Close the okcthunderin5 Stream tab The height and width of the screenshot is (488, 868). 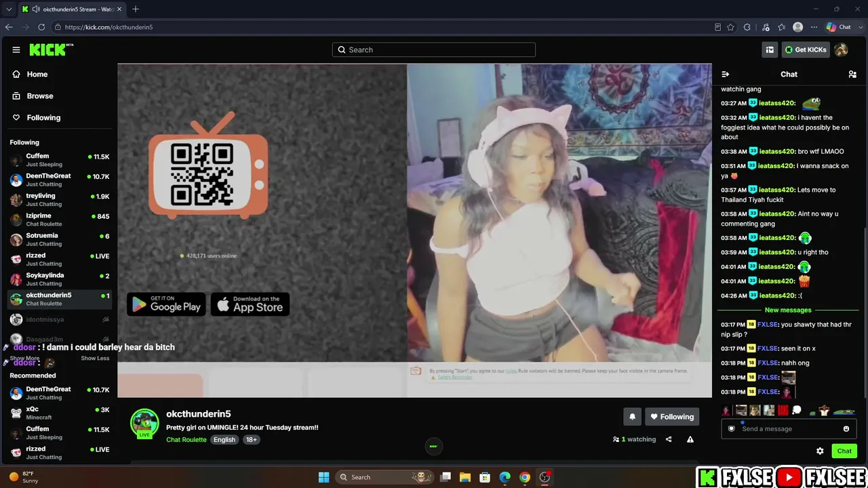[119, 9]
